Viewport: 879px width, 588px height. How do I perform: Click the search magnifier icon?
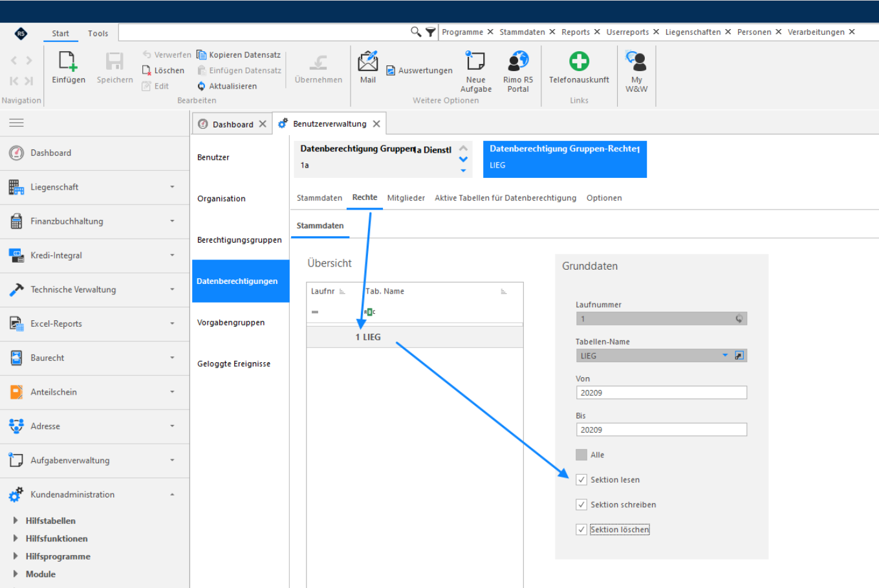click(x=416, y=32)
